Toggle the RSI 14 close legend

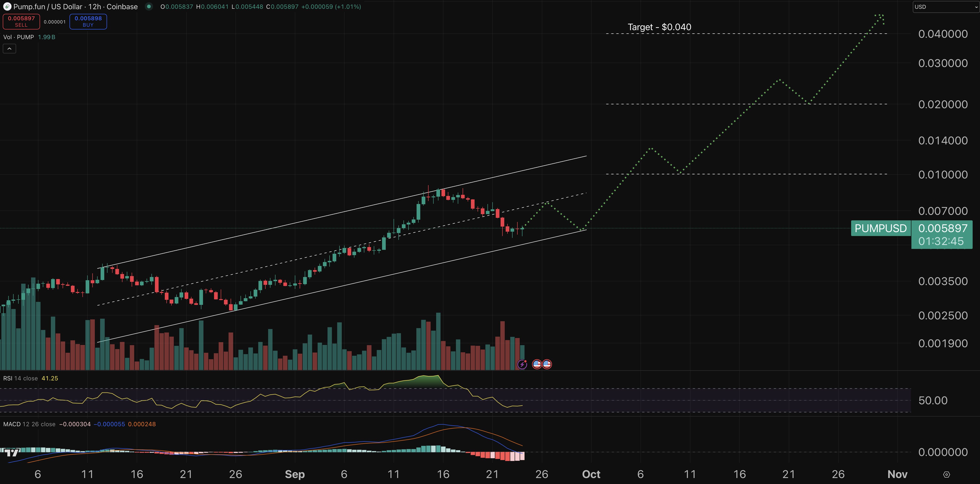pos(20,378)
